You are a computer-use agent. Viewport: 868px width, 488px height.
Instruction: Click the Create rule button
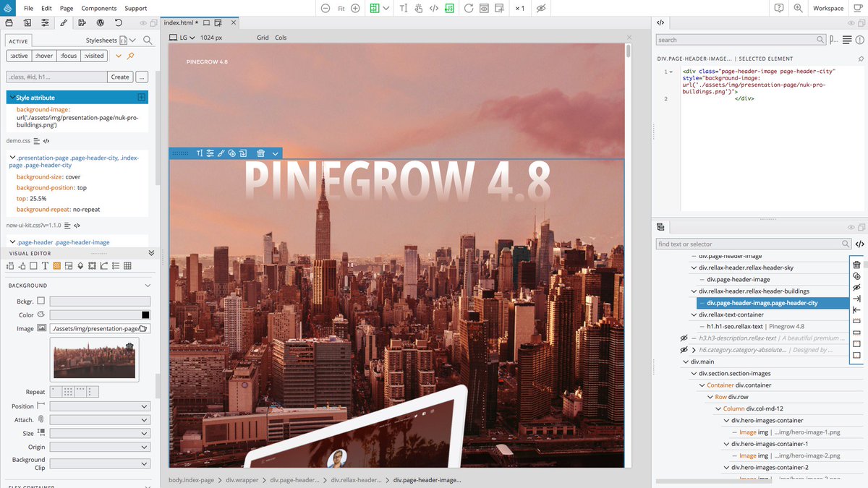click(120, 77)
